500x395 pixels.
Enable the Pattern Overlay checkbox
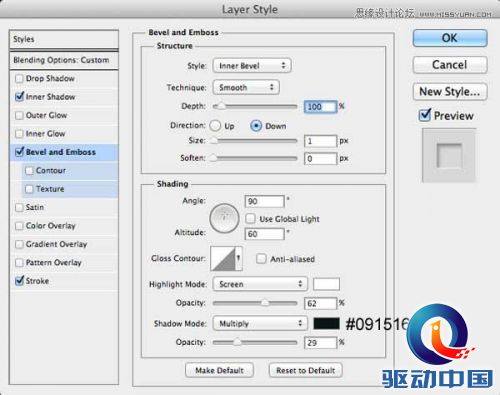click(19, 263)
